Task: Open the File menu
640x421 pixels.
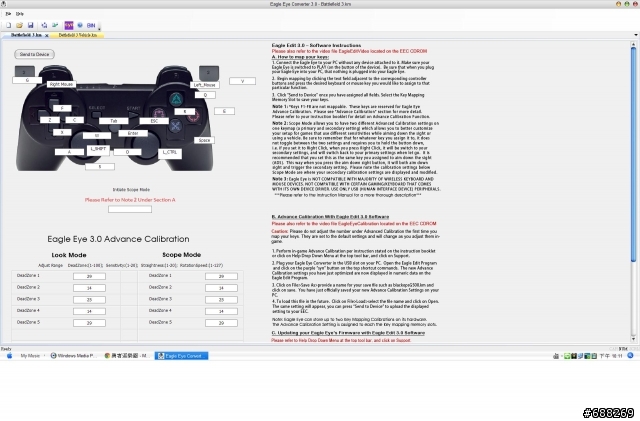Action: 8,14
